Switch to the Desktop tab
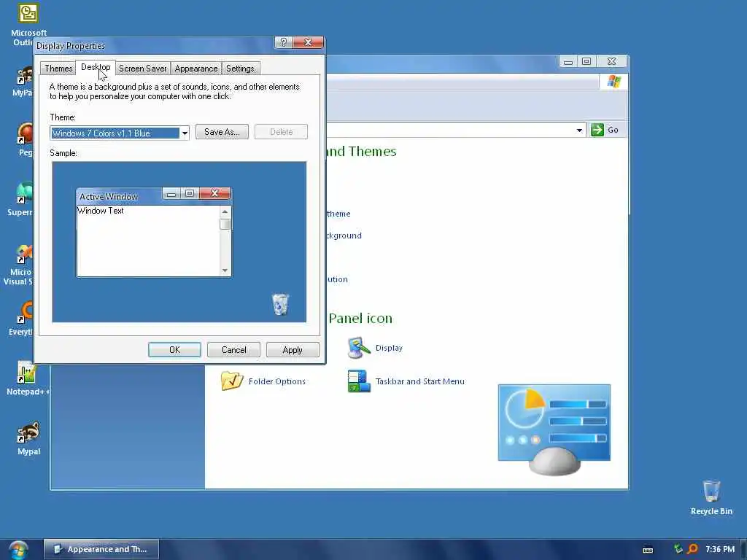This screenshot has height=560, width=747. [x=96, y=67]
